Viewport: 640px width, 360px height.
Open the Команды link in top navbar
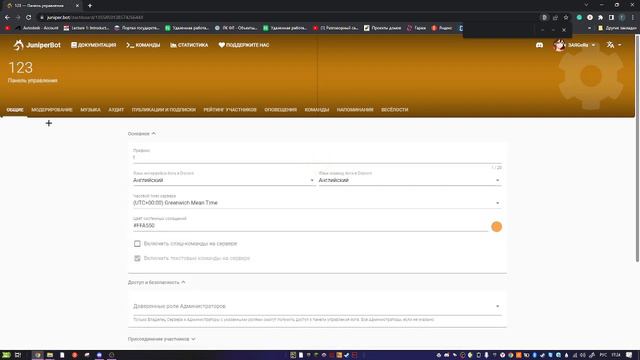(143, 45)
